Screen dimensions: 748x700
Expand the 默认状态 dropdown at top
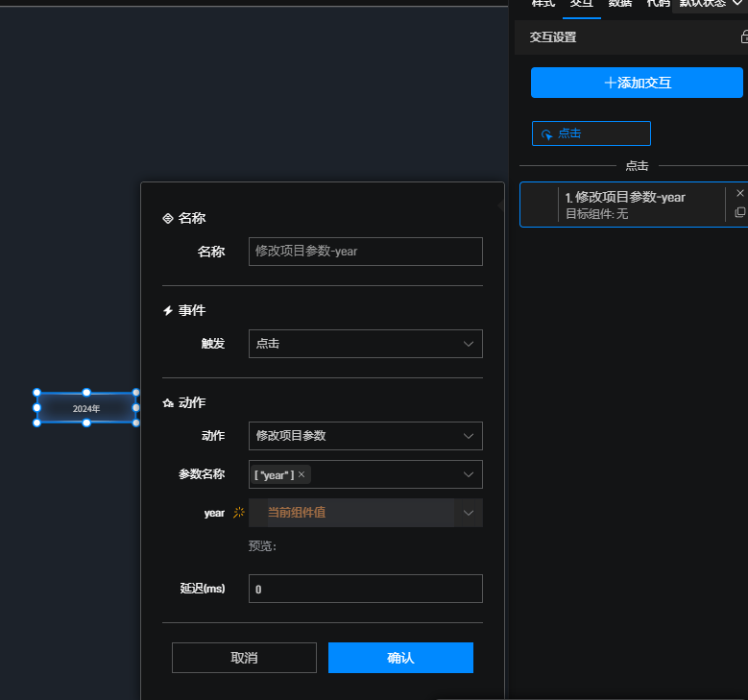[710, 4]
